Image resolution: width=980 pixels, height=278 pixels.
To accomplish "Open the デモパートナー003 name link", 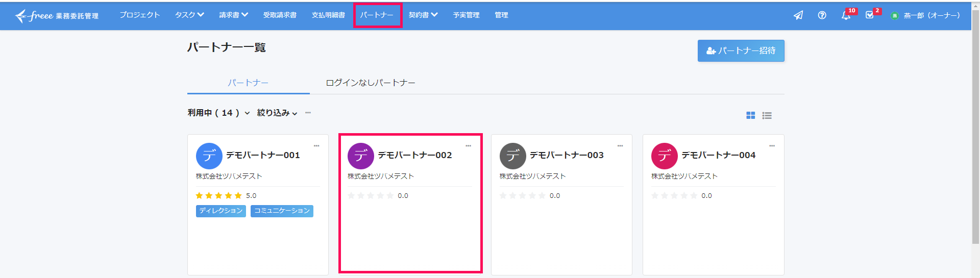I will click(x=567, y=155).
